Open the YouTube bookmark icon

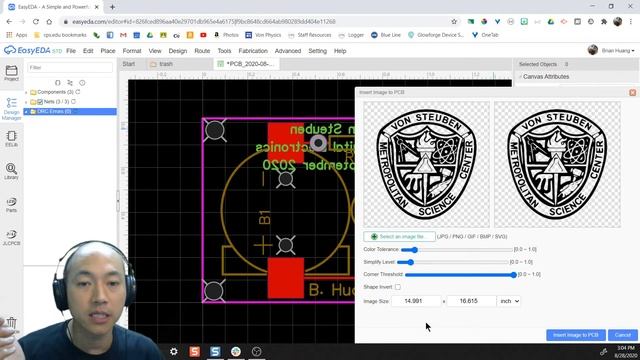[203, 35]
